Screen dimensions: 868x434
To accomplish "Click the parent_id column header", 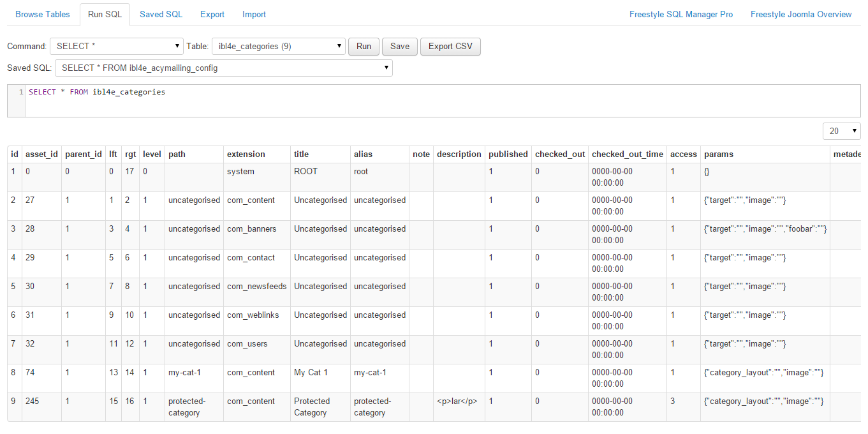I will (x=84, y=154).
